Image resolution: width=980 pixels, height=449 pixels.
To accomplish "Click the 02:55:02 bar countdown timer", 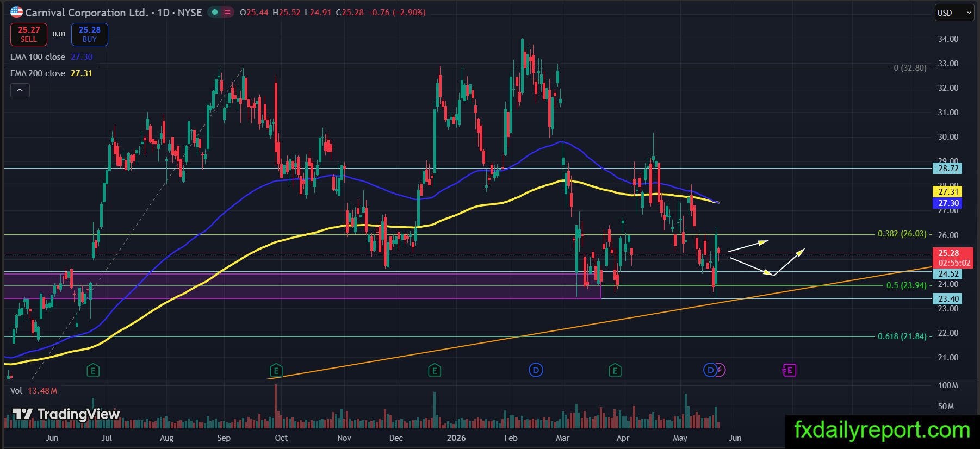I will 954,263.
